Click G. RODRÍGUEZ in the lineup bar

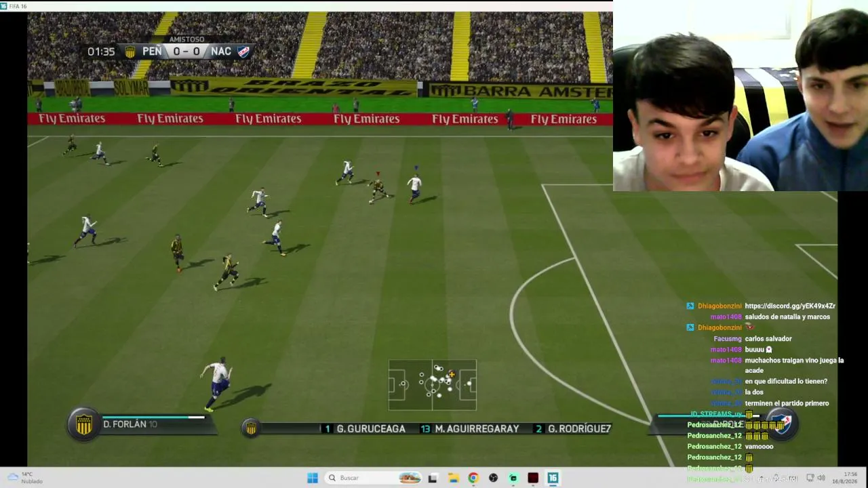[x=579, y=428]
